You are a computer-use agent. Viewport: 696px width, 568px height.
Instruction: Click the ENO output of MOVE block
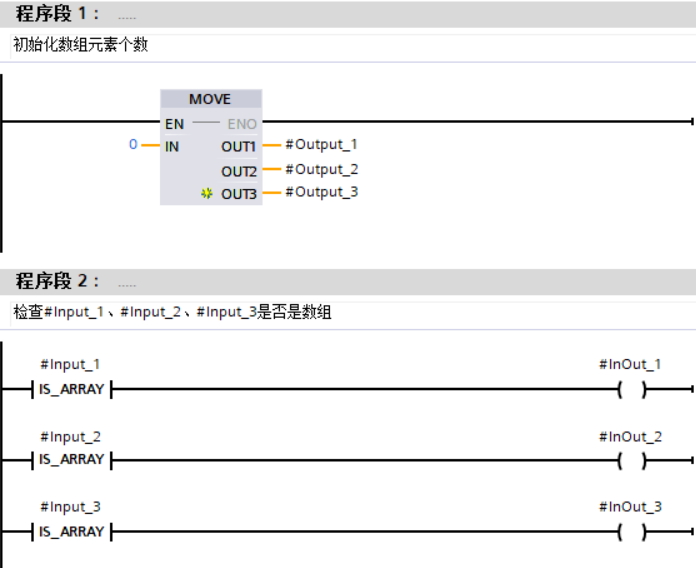point(240,124)
